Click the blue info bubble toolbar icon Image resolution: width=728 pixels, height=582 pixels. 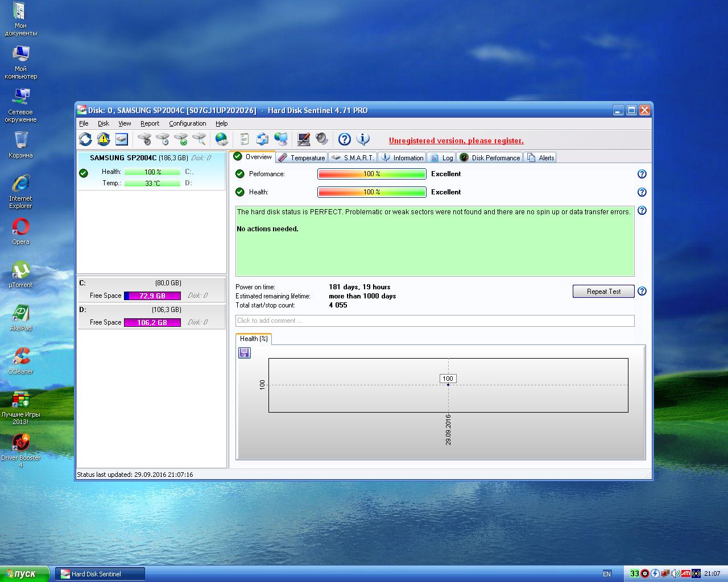[363, 139]
